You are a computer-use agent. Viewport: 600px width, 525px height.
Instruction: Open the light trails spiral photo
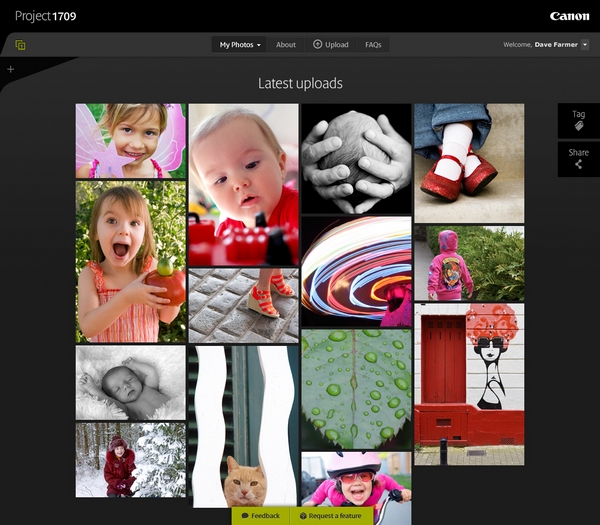(356, 270)
